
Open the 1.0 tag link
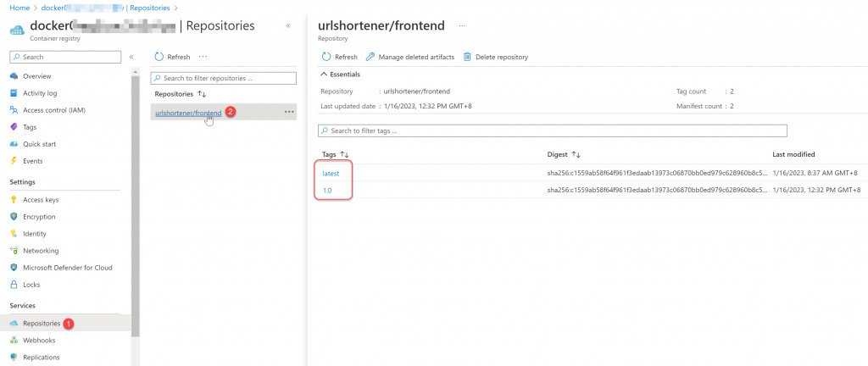coord(327,191)
